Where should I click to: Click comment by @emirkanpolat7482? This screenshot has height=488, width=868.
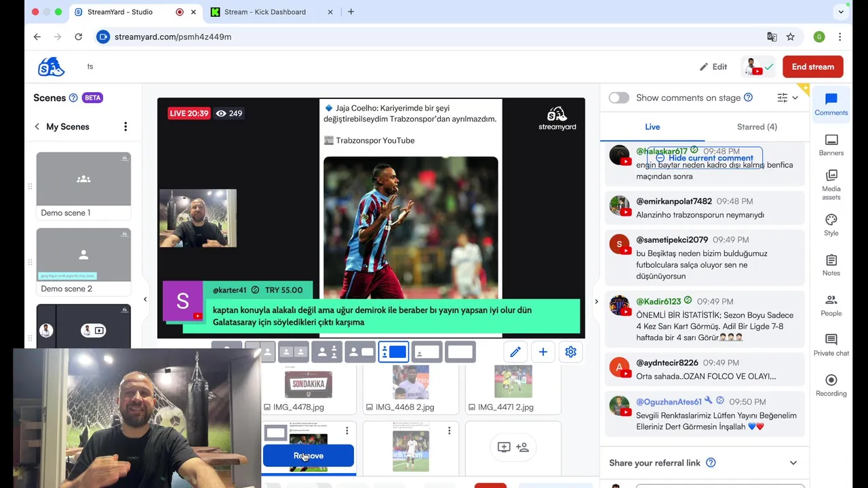click(705, 208)
